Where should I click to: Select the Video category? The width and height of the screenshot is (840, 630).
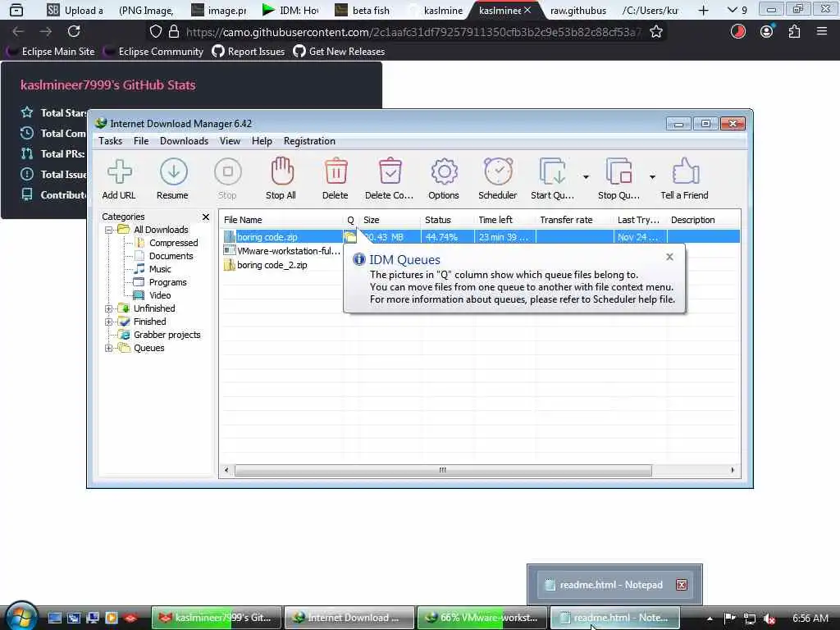coord(160,295)
